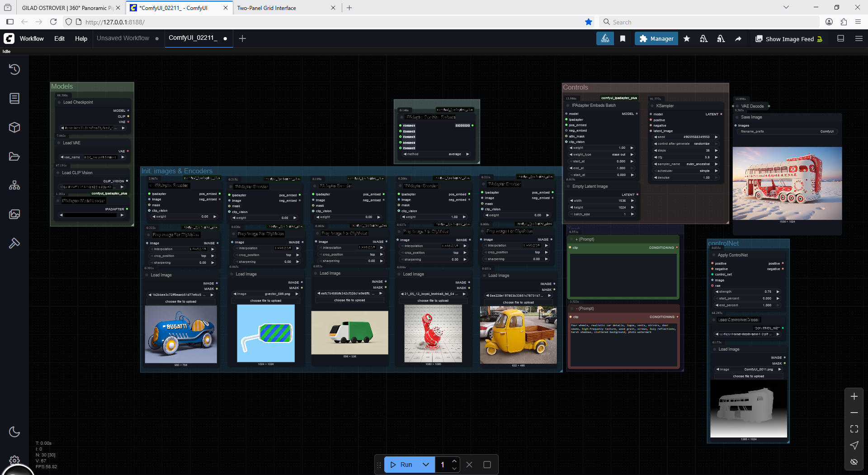868x475 pixels.
Task: Increase the batch count stepper
Action: (454, 461)
